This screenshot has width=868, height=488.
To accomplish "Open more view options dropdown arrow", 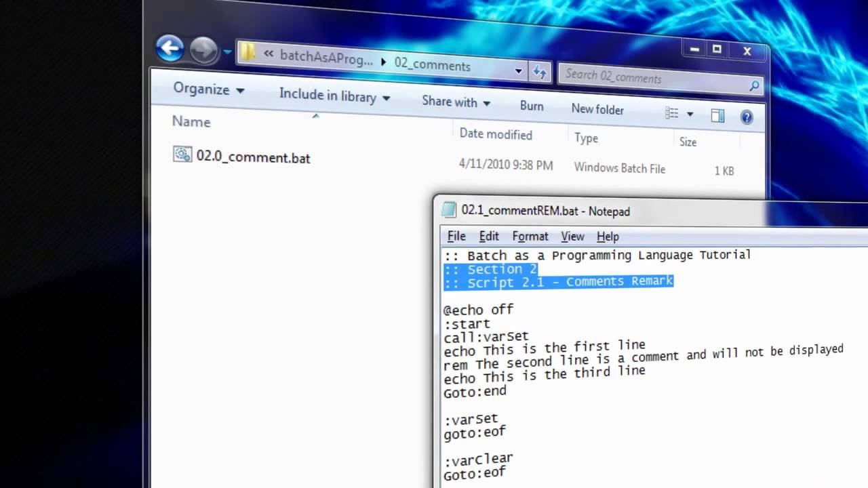I will pyautogui.click(x=690, y=115).
